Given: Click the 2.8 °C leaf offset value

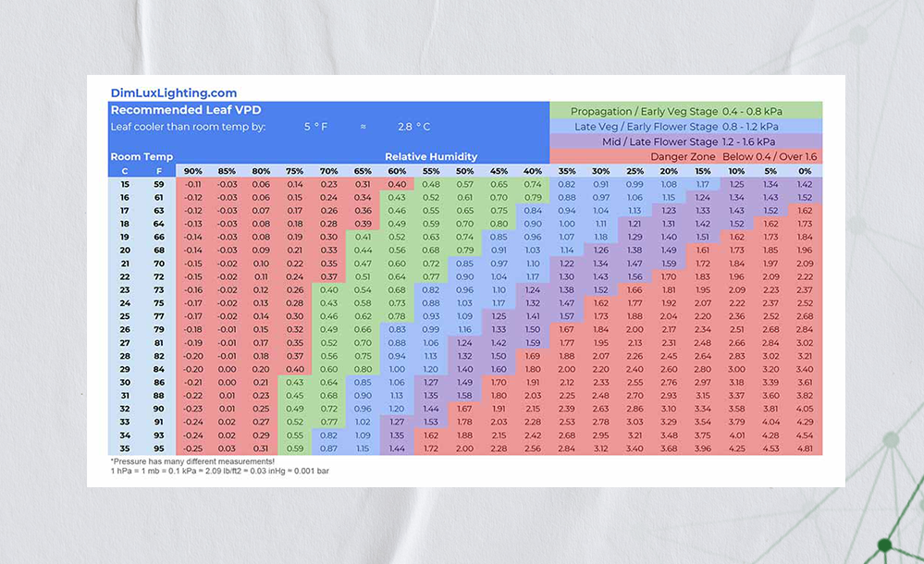Looking at the screenshot, I should pyautogui.click(x=413, y=127).
